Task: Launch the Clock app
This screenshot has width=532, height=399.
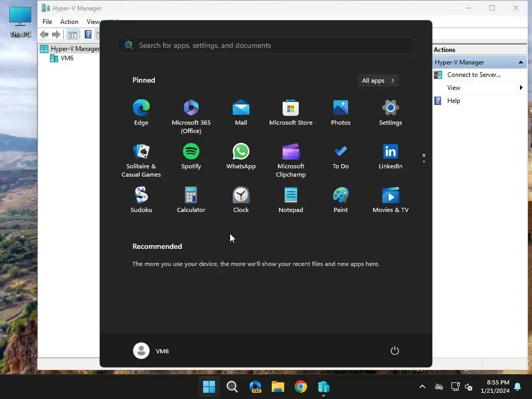Action: (x=241, y=200)
